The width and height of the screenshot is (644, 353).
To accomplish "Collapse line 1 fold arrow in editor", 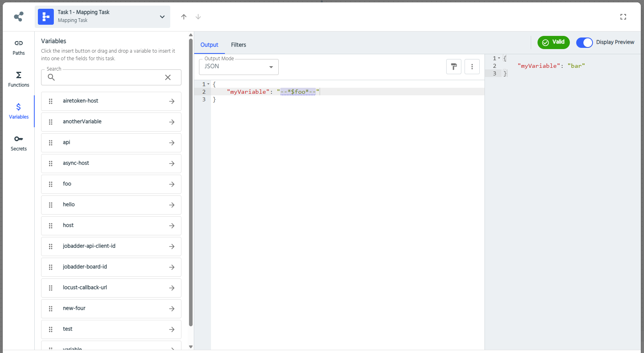I will [x=208, y=84].
